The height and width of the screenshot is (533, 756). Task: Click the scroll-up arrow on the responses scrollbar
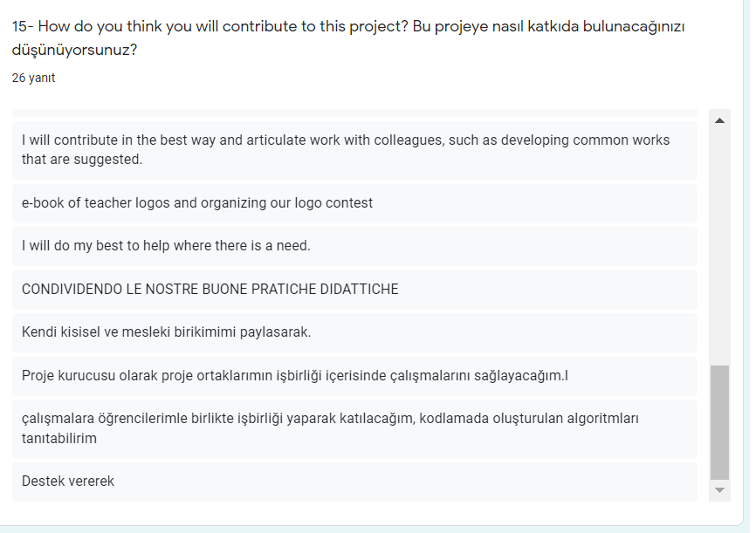tap(718, 119)
